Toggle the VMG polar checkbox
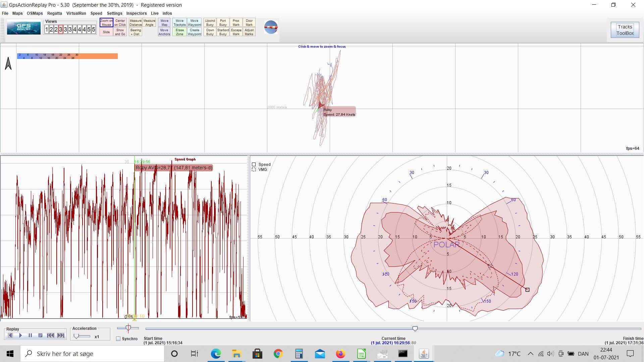The image size is (644, 362). (254, 170)
